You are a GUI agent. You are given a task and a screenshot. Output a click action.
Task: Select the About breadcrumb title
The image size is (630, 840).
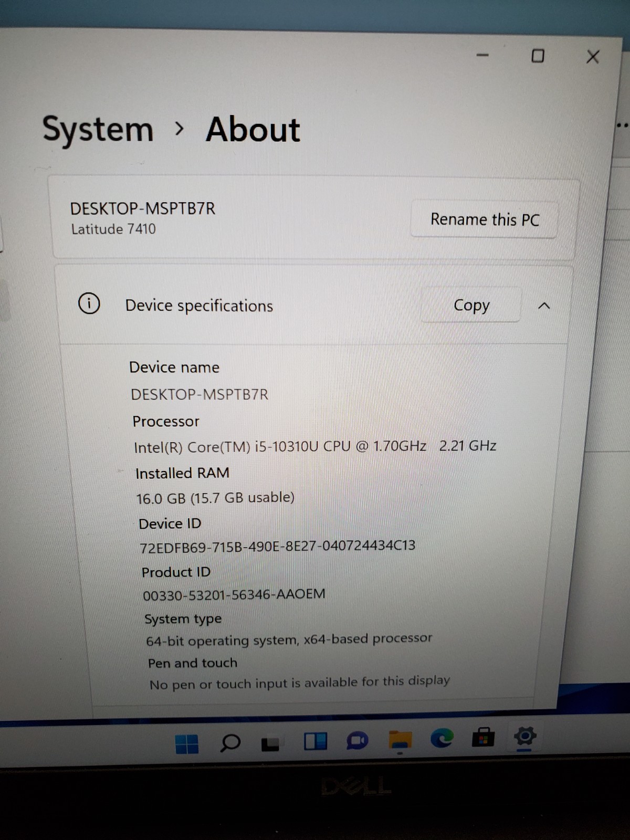click(x=253, y=129)
